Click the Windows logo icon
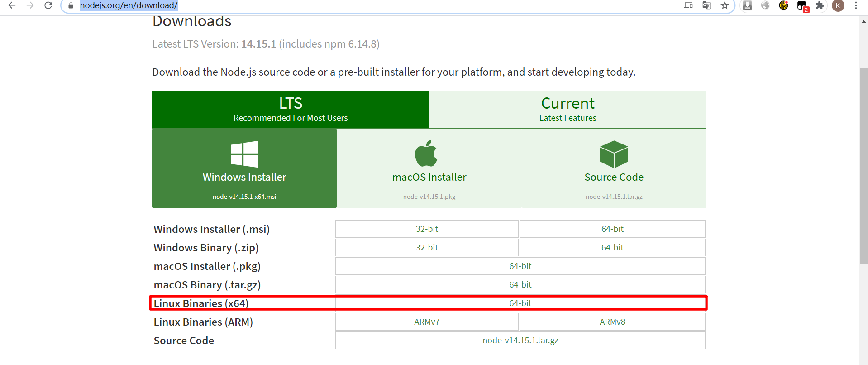This screenshot has height=365, width=868. coord(244,154)
